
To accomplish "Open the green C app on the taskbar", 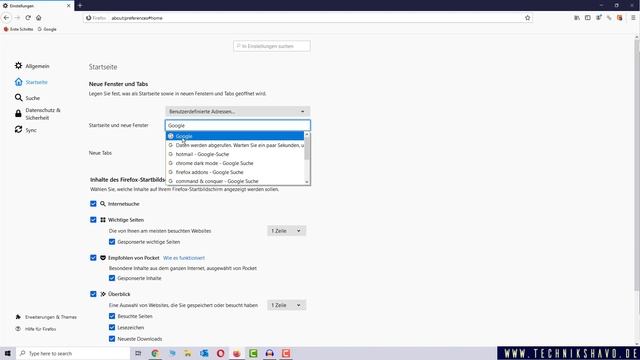I will 253,353.
